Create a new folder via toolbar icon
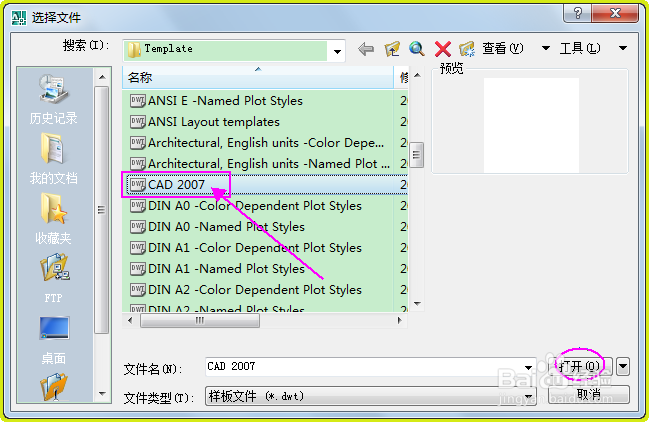Image resolution: width=649 pixels, height=422 pixels. 467,49
